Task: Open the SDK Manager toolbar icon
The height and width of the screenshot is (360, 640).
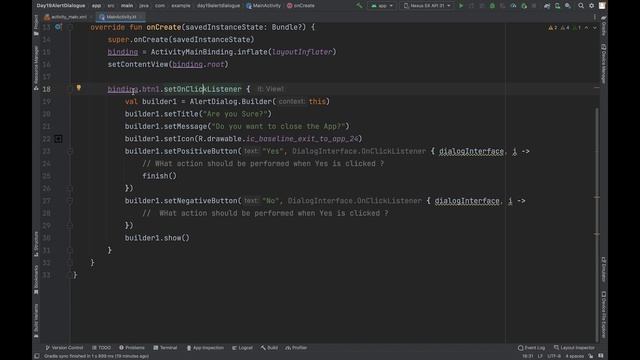Action: tap(568, 6)
